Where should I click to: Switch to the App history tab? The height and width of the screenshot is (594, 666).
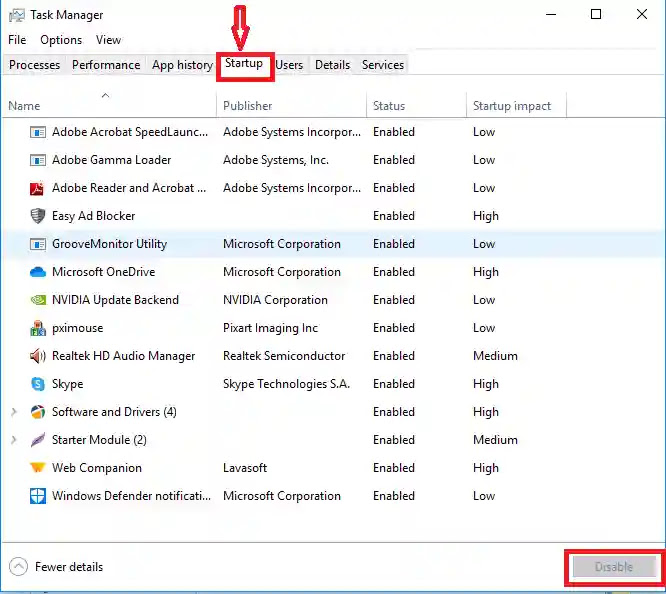[x=182, y=65]
